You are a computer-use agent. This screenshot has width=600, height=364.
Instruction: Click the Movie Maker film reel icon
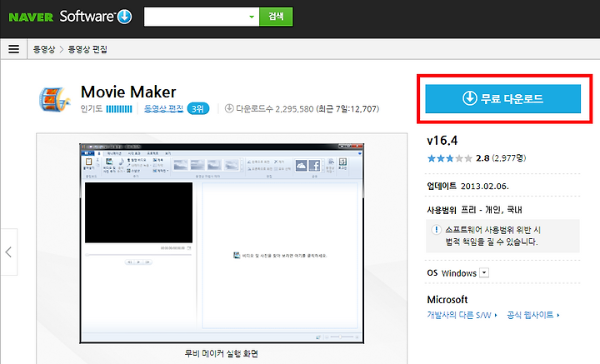point(55,99)
